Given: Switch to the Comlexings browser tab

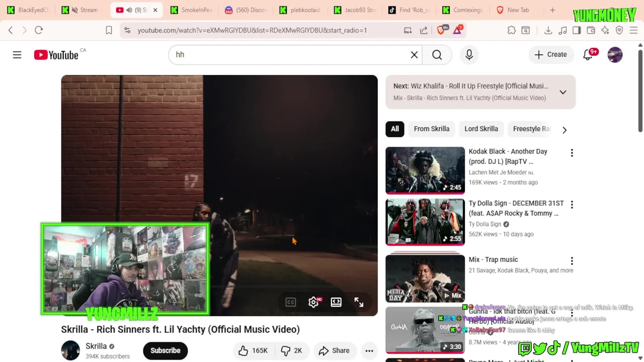Looking at the screenshot, I should (463, 10).
